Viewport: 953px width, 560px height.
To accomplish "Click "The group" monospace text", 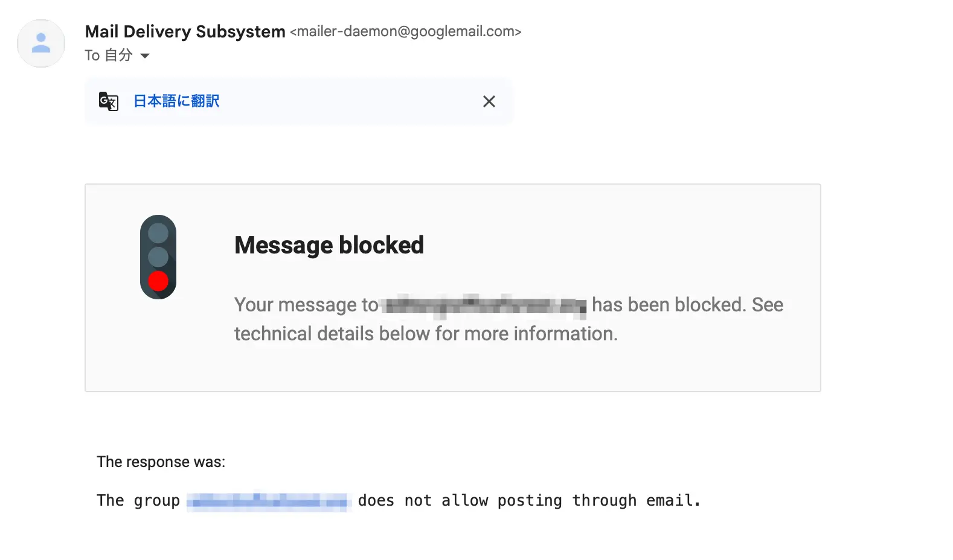I will click(138, 501).
